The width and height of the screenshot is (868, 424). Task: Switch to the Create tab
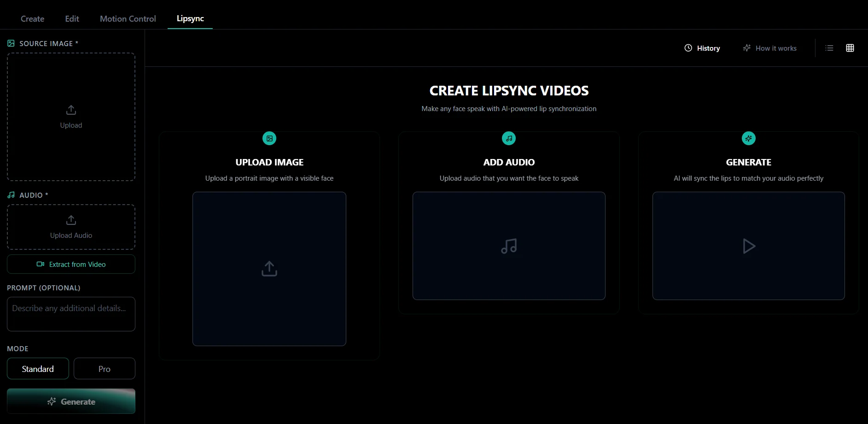[32, 19]
